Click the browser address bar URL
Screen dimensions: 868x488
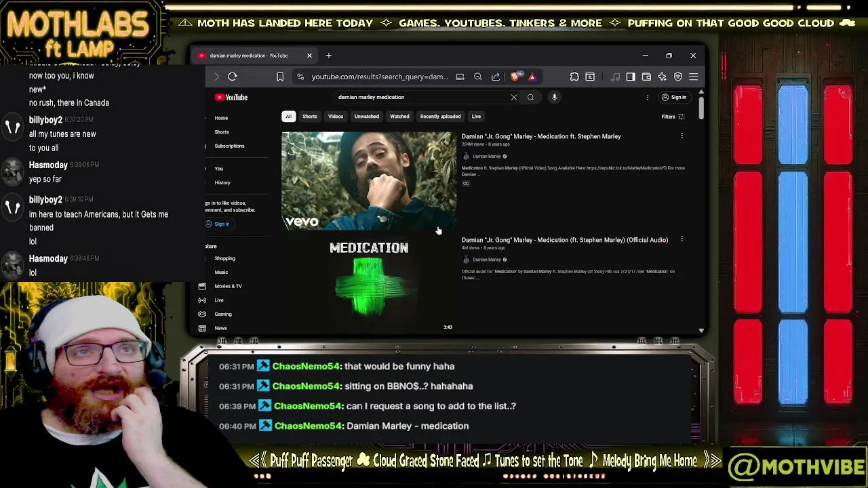click(380, 77)
